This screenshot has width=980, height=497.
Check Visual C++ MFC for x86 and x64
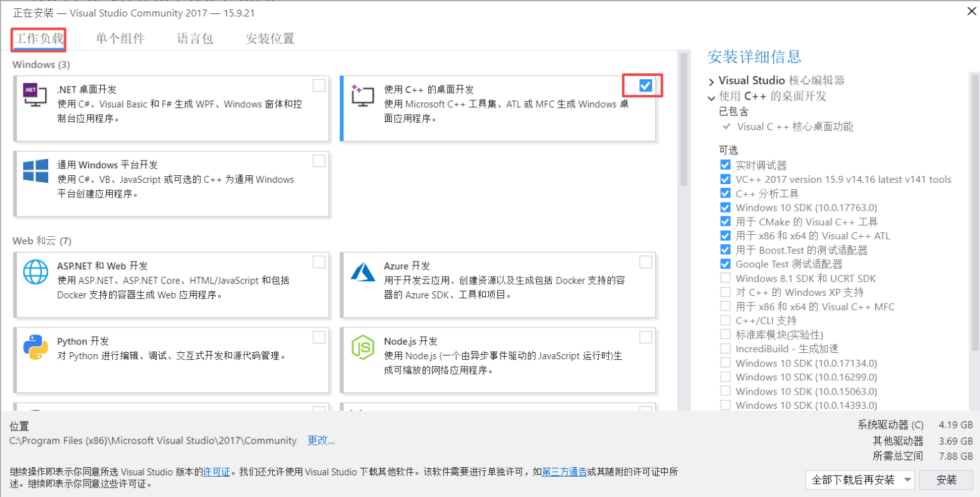[725, 307]
